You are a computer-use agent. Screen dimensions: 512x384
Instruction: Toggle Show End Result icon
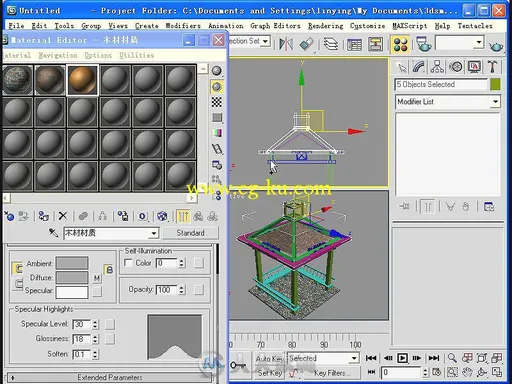[x=183, y=216]
